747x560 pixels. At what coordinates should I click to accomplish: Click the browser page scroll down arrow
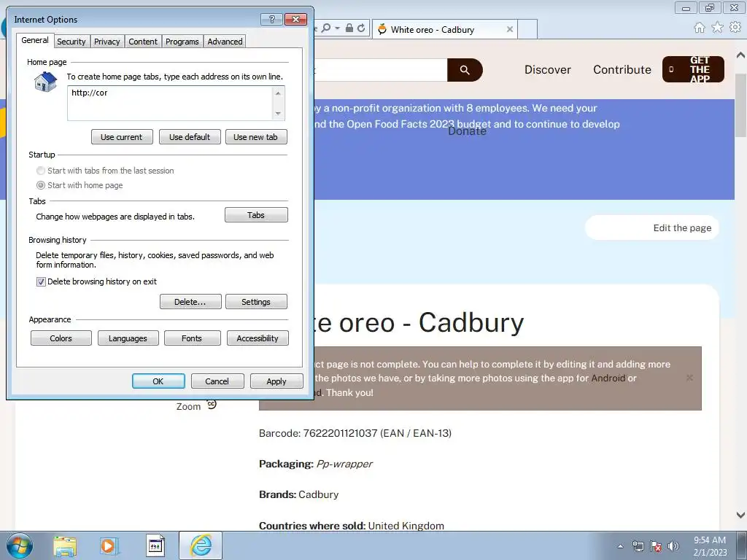coord(740,515)
